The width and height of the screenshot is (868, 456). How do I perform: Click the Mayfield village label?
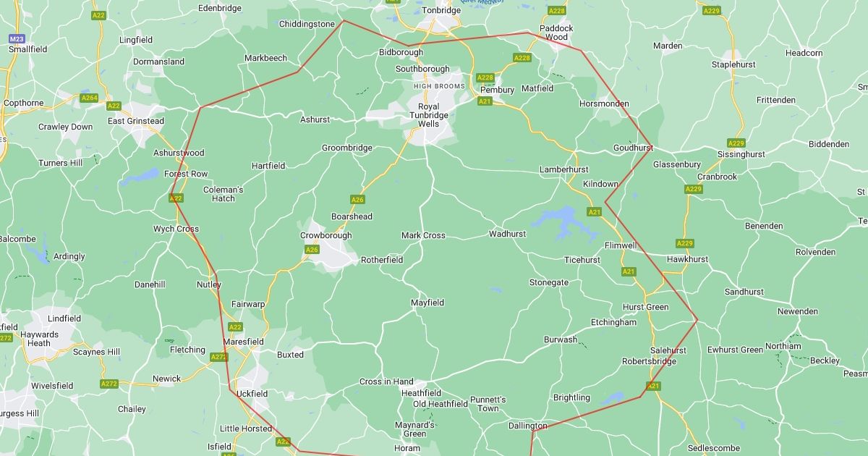tap(427, 303)
